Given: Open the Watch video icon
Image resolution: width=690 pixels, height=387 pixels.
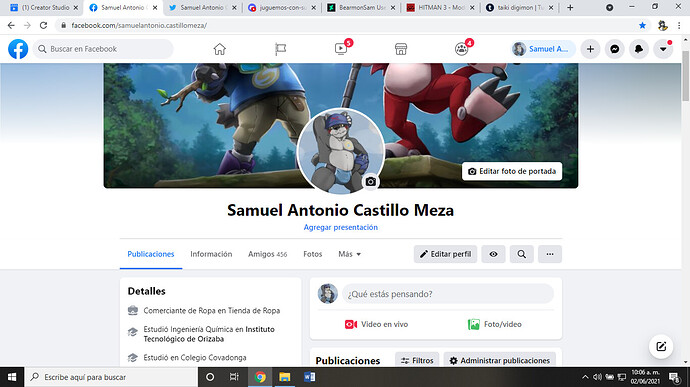Looking at the screenshot, I should [341, 49].
